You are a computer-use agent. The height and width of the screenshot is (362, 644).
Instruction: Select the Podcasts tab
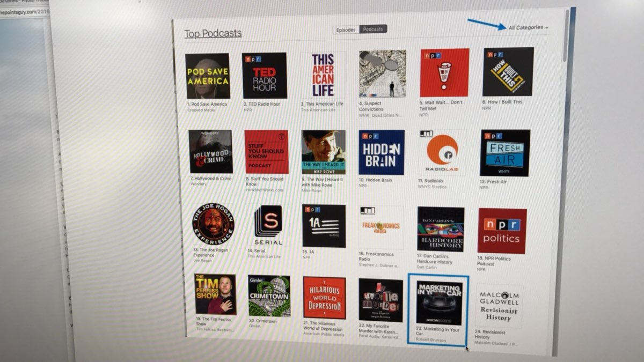coord(373,29)
